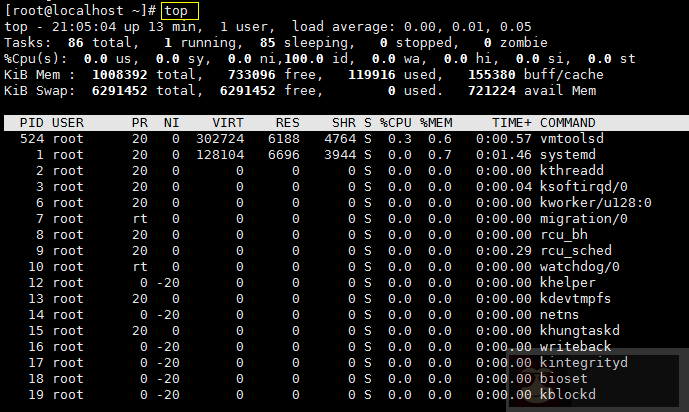
Task: Click the highlighted top command at the prompt
Action: [x=179, y=10]
